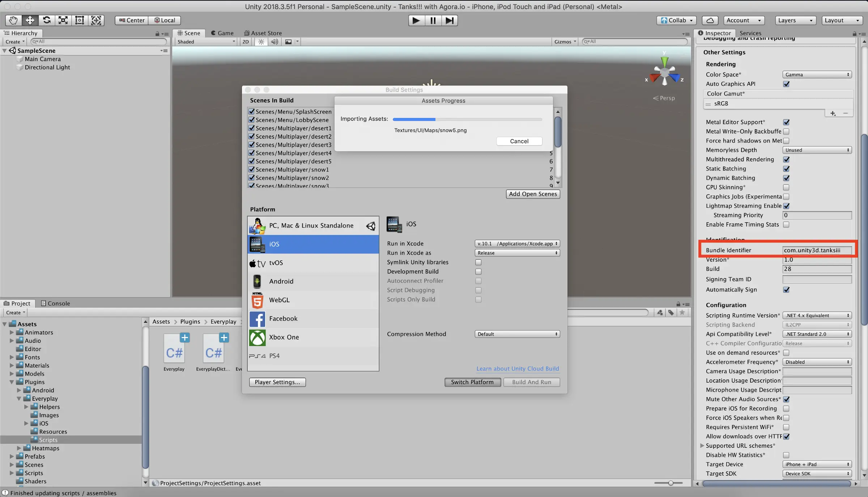The width and height of the screenshot is (868, 497).
Task: Enable Development Build checkbox
Action: pos(478,271)
